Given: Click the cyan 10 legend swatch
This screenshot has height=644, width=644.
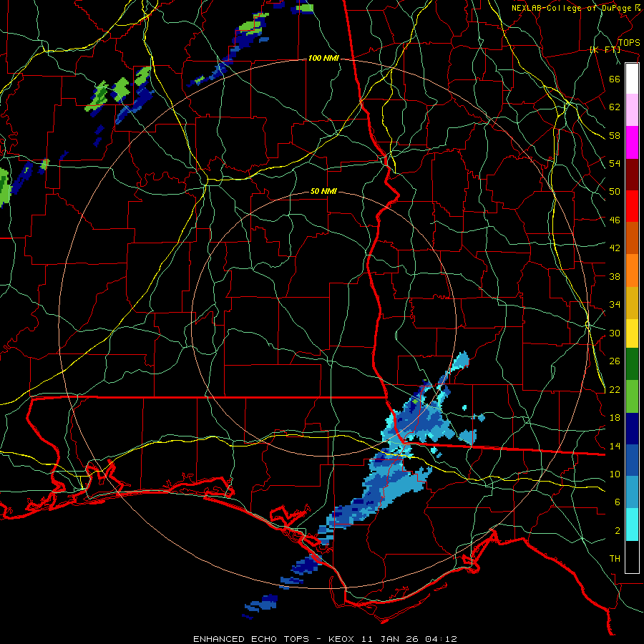Looking at the screenshot, I should click(x=632, y=525).
